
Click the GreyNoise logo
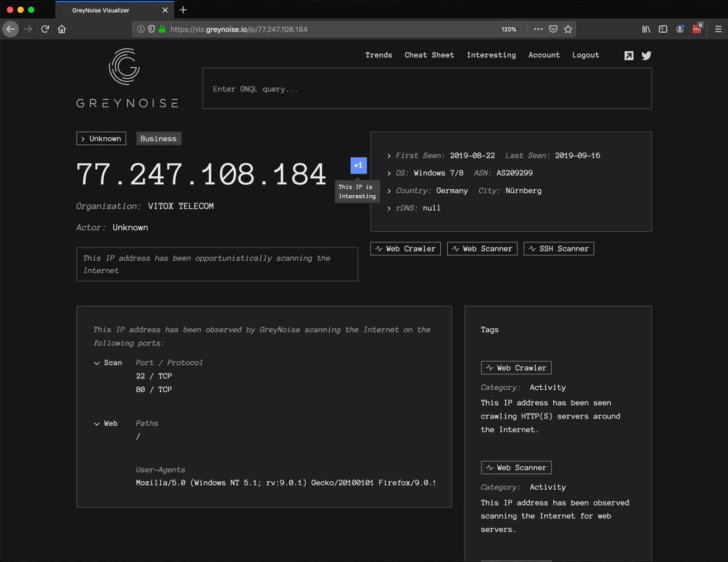tap(127, 78)
